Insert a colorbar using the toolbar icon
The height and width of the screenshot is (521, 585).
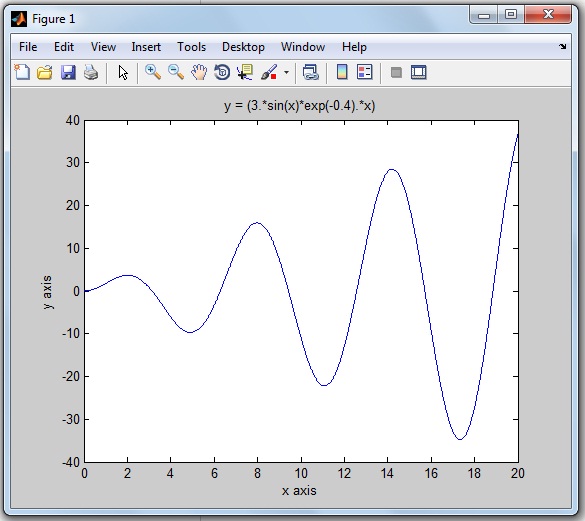[x=342, y=72]
